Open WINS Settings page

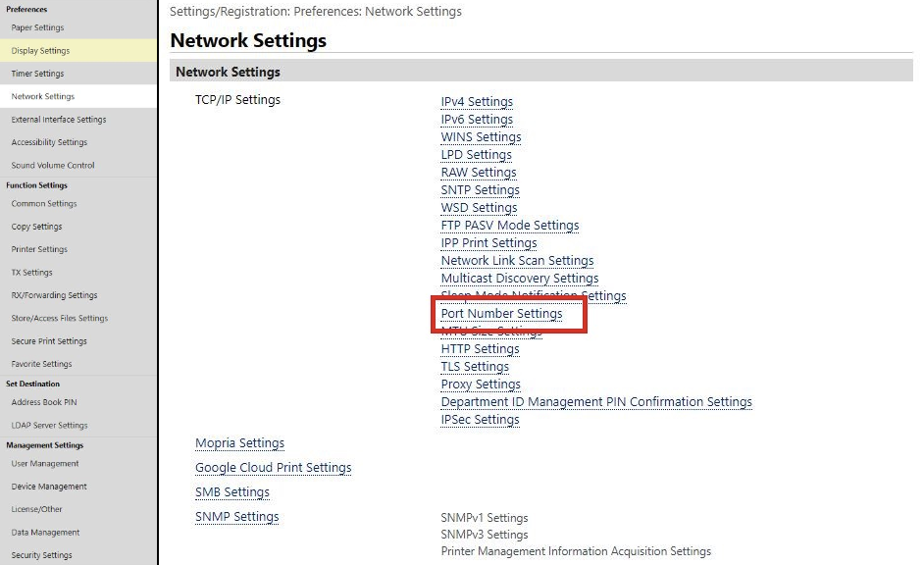(x=481, y=137)
